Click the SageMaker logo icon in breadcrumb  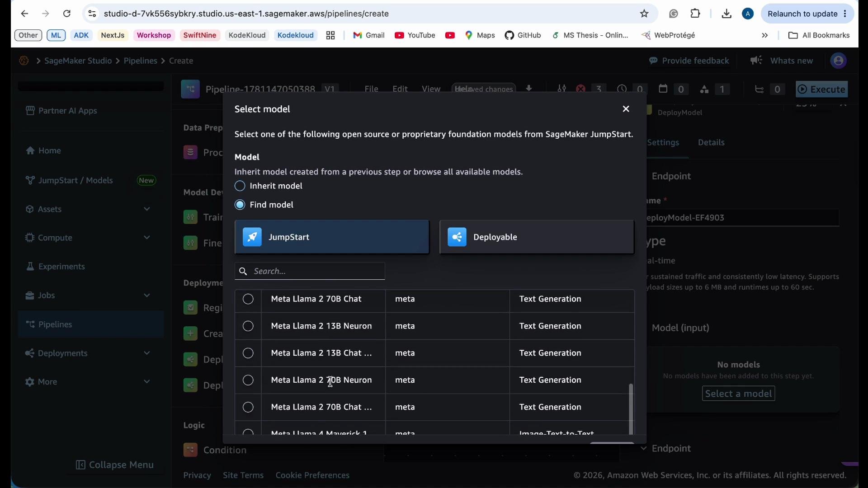point(24,61)
